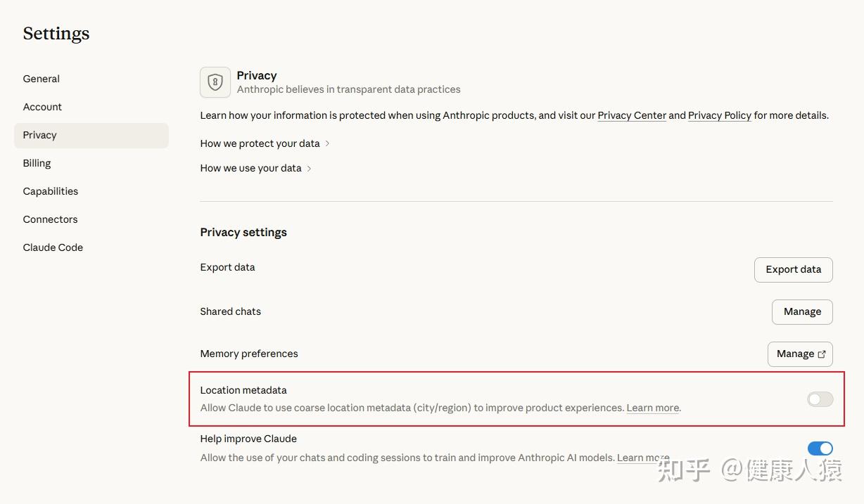
Task: Open the Privacy Policy link
Action: pos(719,115)
